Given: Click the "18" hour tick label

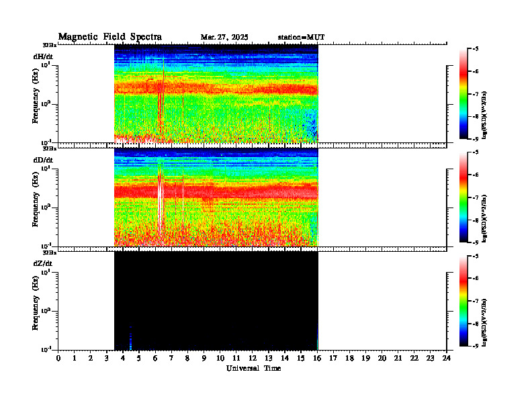Looking at the screenshot, I should tap(349, 359).
